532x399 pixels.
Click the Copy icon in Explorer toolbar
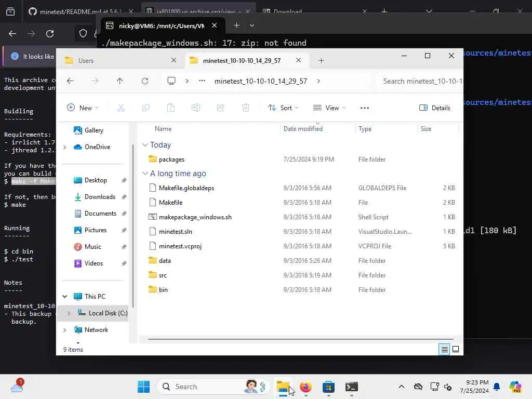click(x=146, y=108)
